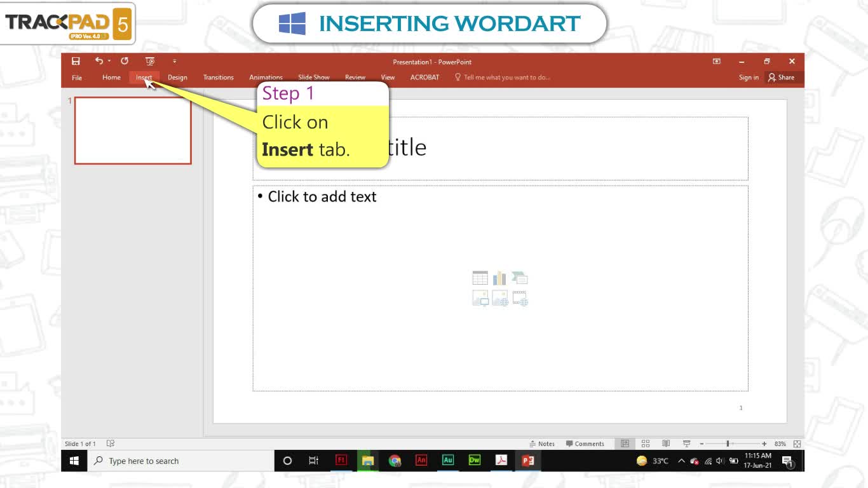Open Adobe Audition icon on taskbar
This screenshot has width=868, height=488.
pyautogui.click(x=448, y=461)
